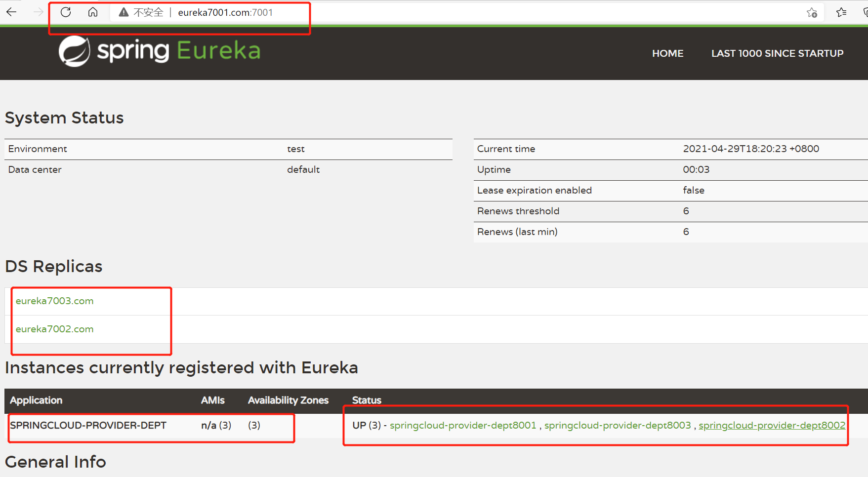Image resolution: width=868 pixels, height=477 pixels.
Task: Open instance springcloud-provider-dept8002 link
Action: [x=772, y=425]
